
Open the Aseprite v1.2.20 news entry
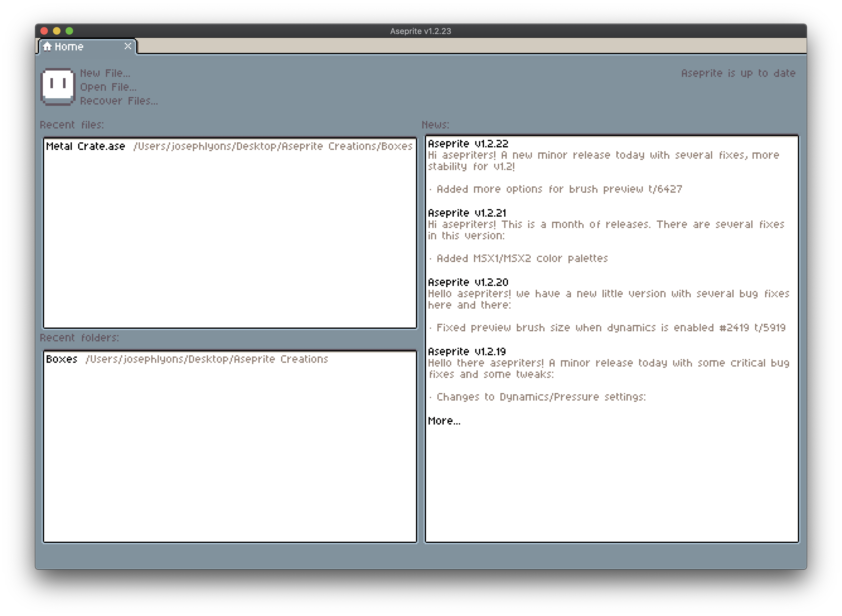(469, 282)
